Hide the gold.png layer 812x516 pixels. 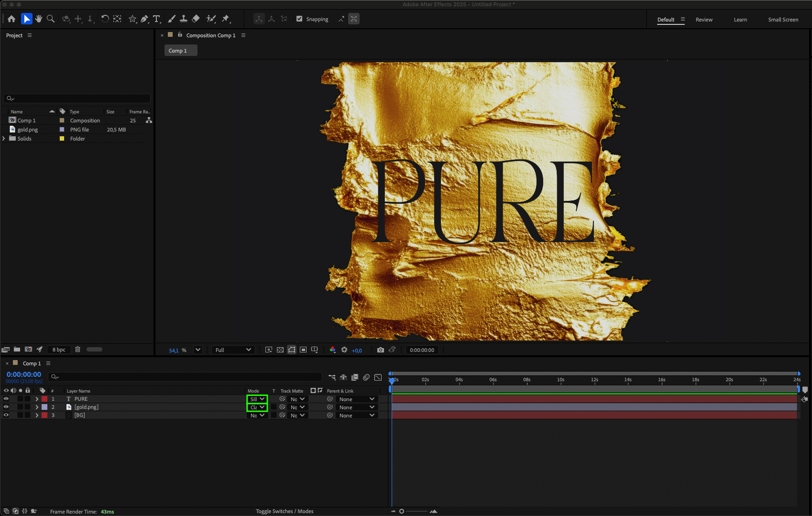click(x=6, y=407)
